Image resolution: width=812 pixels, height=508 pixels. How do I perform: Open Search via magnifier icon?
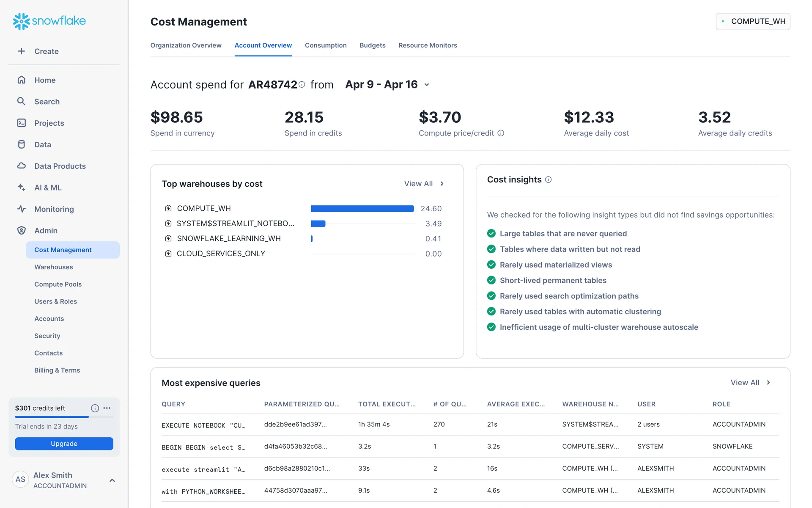[22, 101]
